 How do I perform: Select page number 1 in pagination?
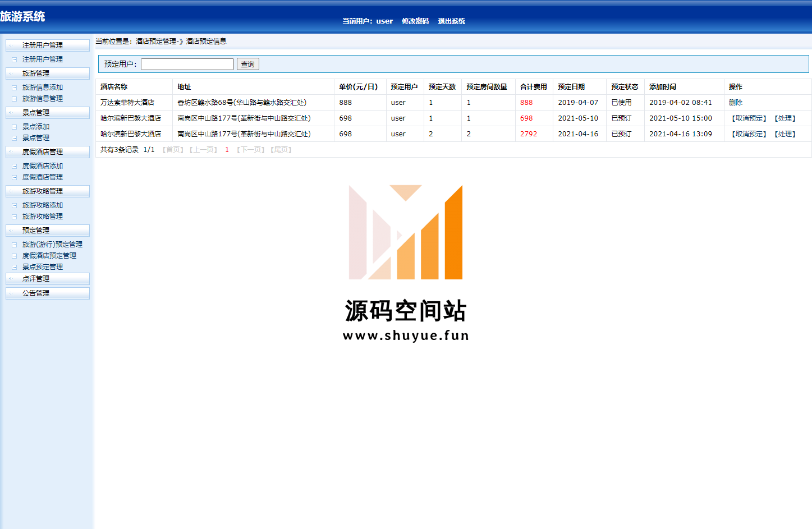click(x=227, y=150)
